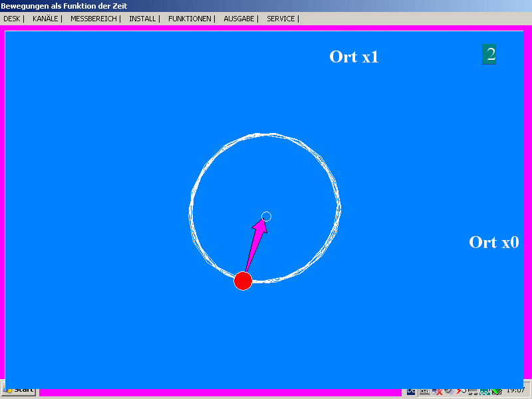The width and height of the screenshot is (532, 399).
Task: Open the INSTALL menu
Action: pos(142,19)
